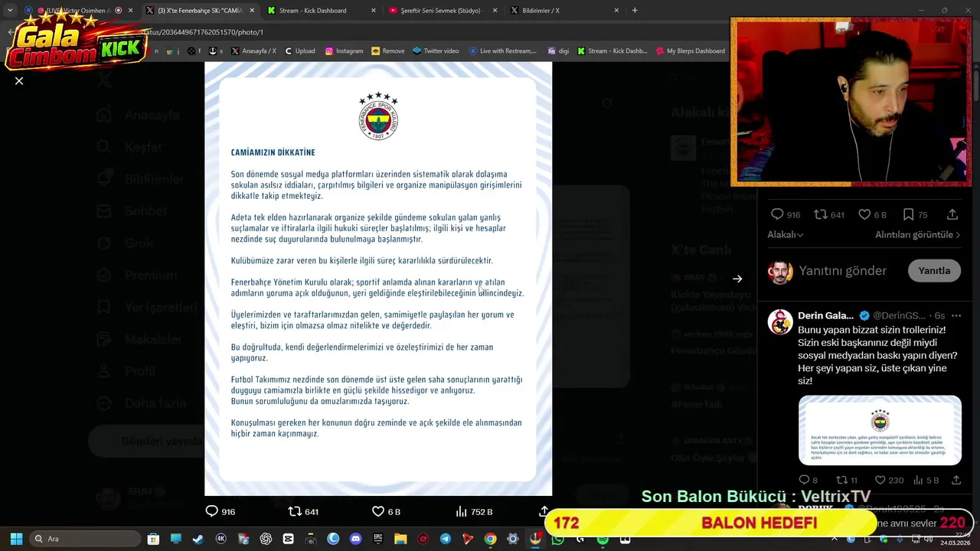
Task: Open the Alakalı sort dropdown
Action: click(x=786, y=235)
